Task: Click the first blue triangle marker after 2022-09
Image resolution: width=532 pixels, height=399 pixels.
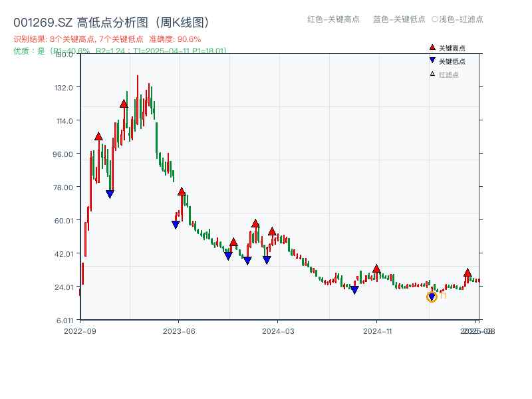Action: pos(109,194)
